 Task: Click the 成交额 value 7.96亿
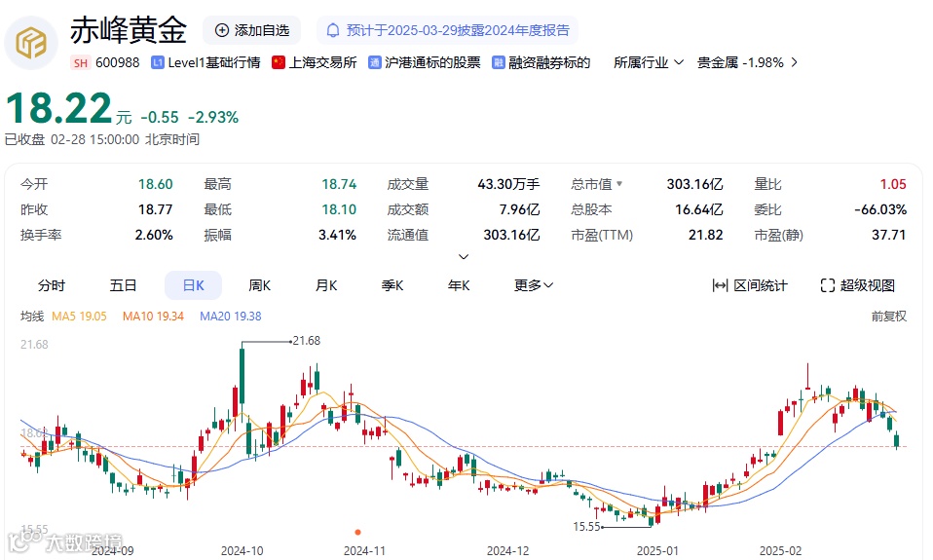click(x=519, y=209)
